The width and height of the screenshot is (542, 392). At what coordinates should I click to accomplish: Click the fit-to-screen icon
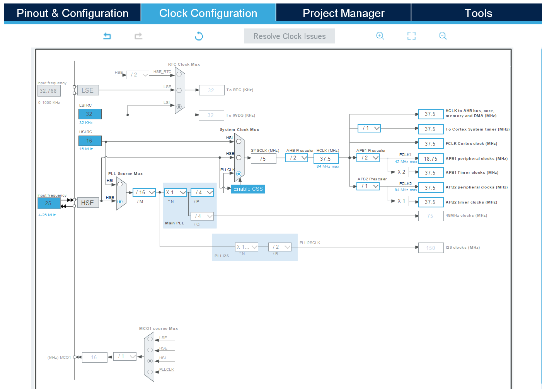tap(411, 36)
